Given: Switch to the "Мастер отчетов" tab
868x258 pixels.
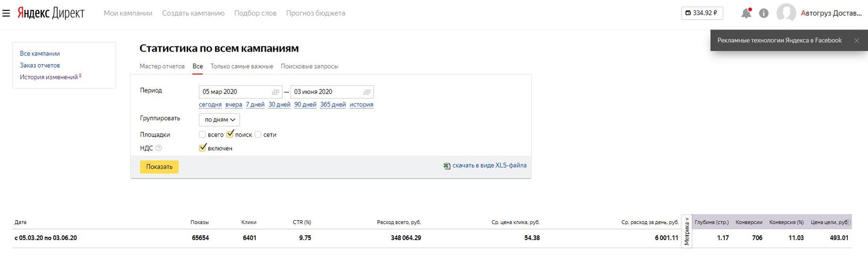Looking at the screenshot, I should [162, 66].
